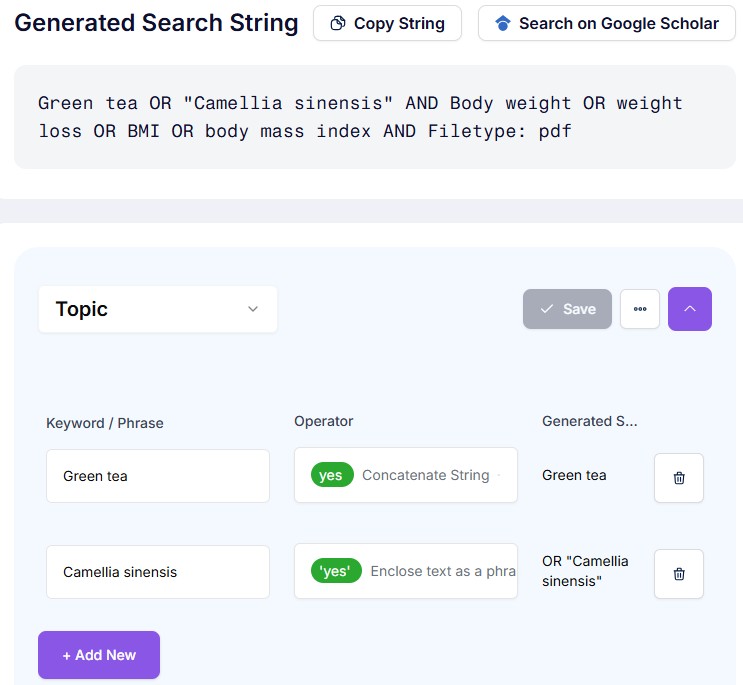Delete the Camellia sinensis keyword row

679,574
